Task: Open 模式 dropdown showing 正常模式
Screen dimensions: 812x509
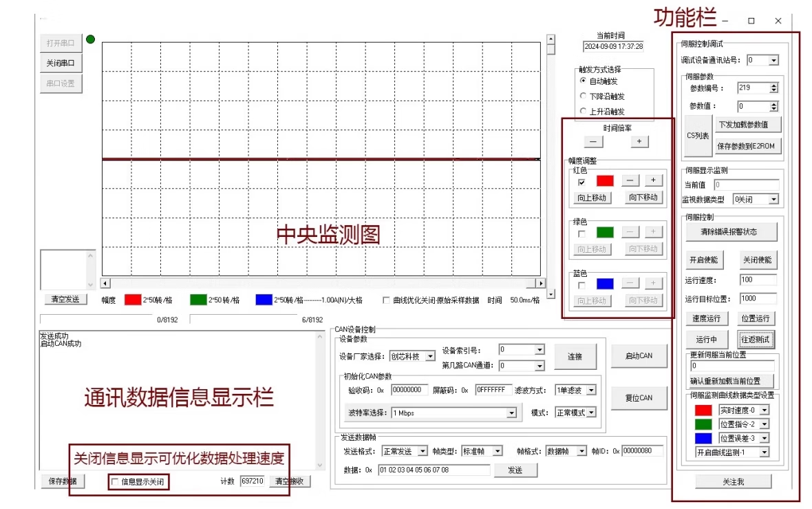Action: (591, 413)
